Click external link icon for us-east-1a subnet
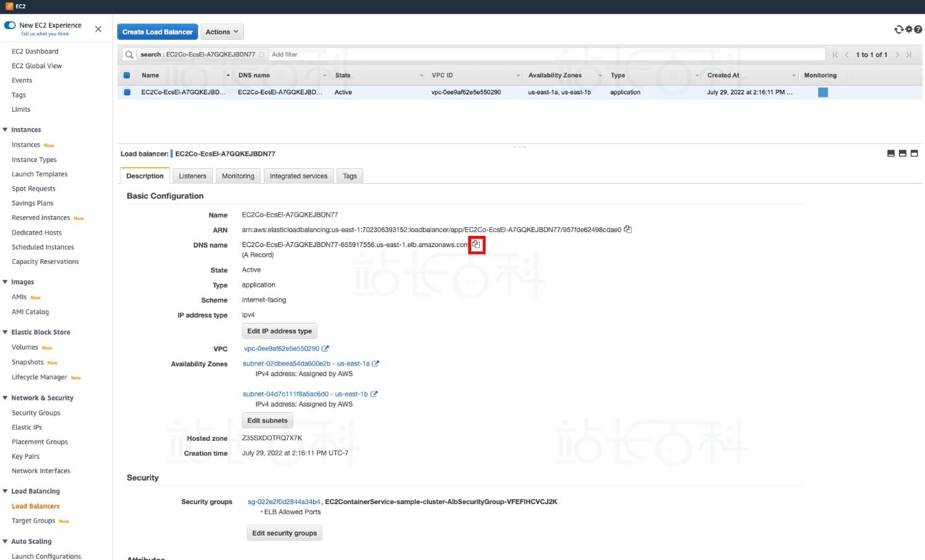The image size is (925, 560). [x=376, y=364]
